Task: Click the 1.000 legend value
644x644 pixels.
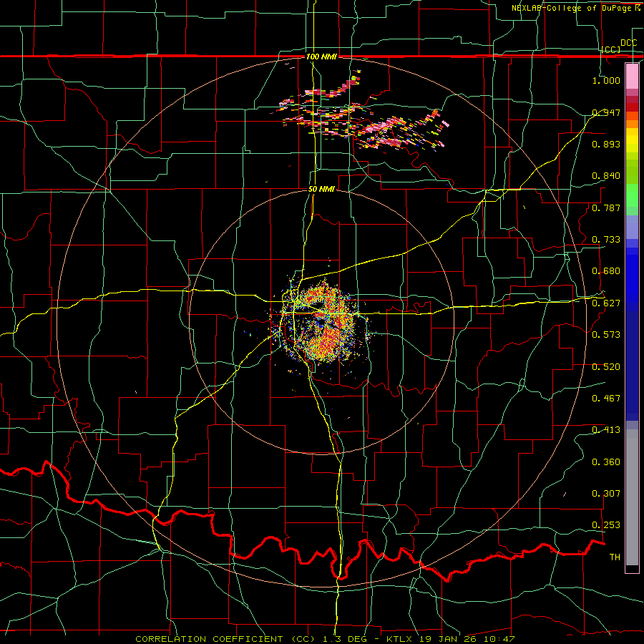Action: click(x=606, y=80)
